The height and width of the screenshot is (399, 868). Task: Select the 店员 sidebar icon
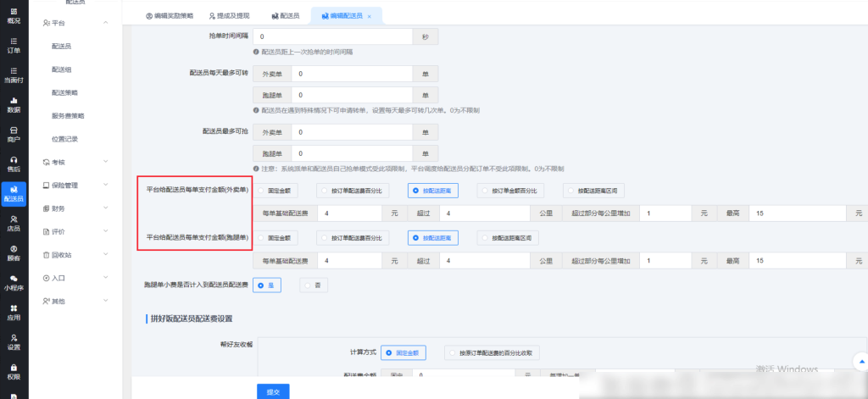14,223
